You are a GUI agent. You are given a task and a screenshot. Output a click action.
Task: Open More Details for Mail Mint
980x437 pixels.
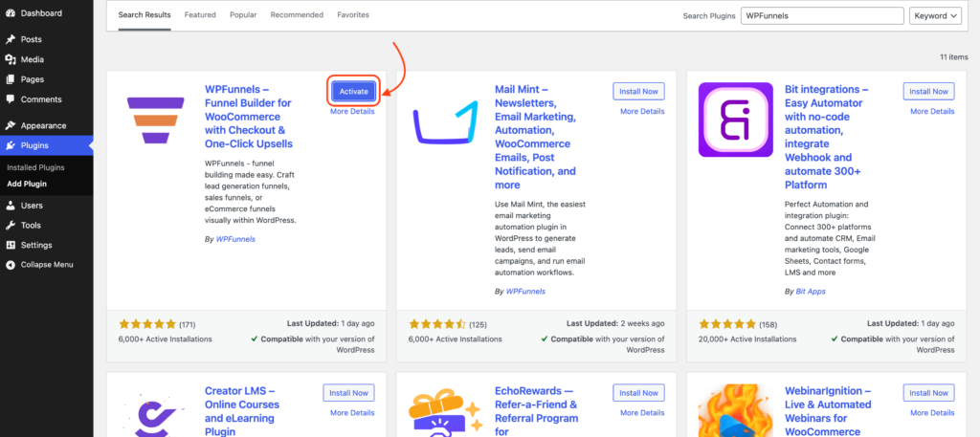point(642,111)
